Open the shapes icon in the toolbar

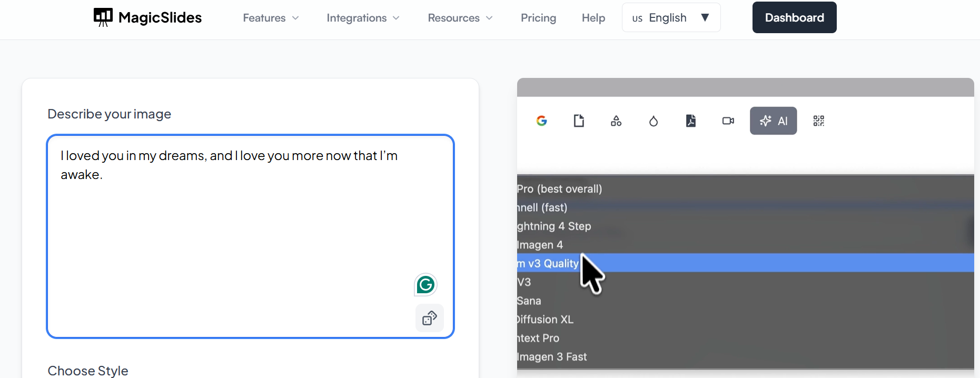point(616,121)
